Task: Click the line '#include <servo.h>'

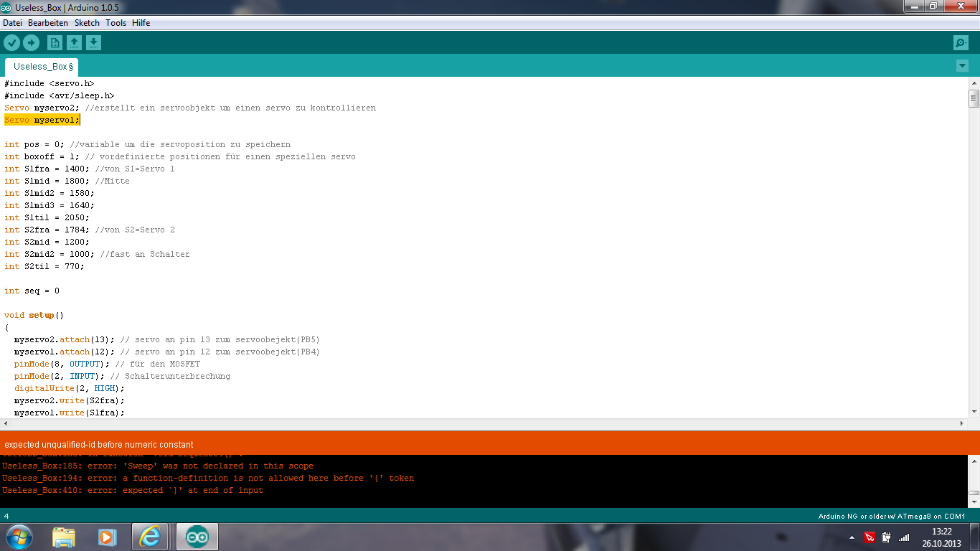Action: (49, 83)
